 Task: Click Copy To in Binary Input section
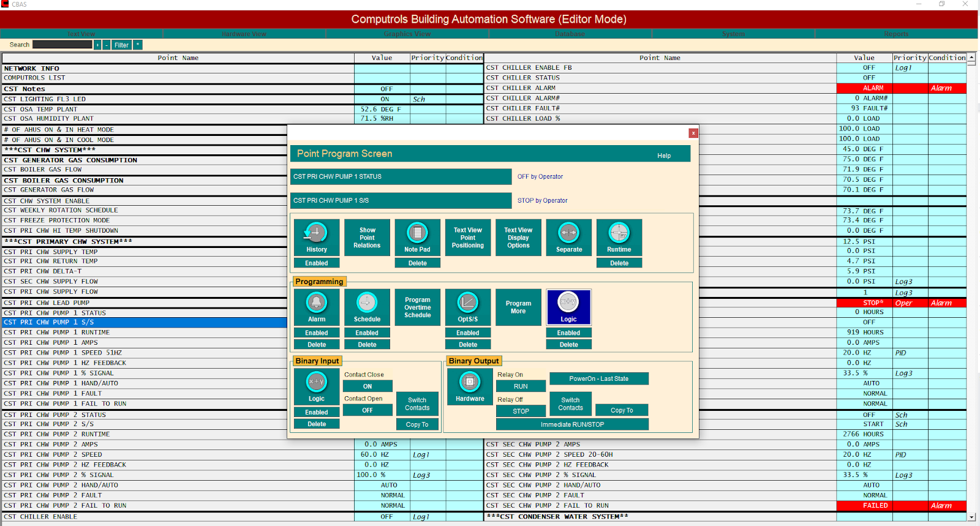[417, 424]
